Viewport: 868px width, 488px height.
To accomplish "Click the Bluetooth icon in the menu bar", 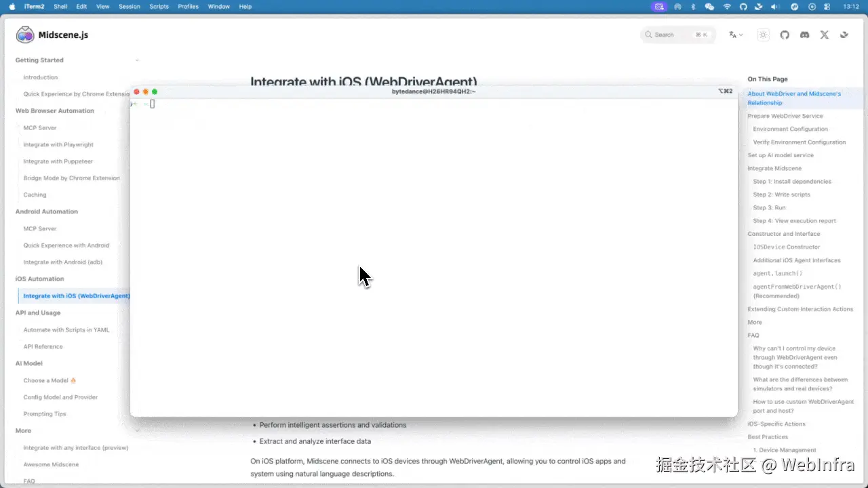I will [693, 6].
